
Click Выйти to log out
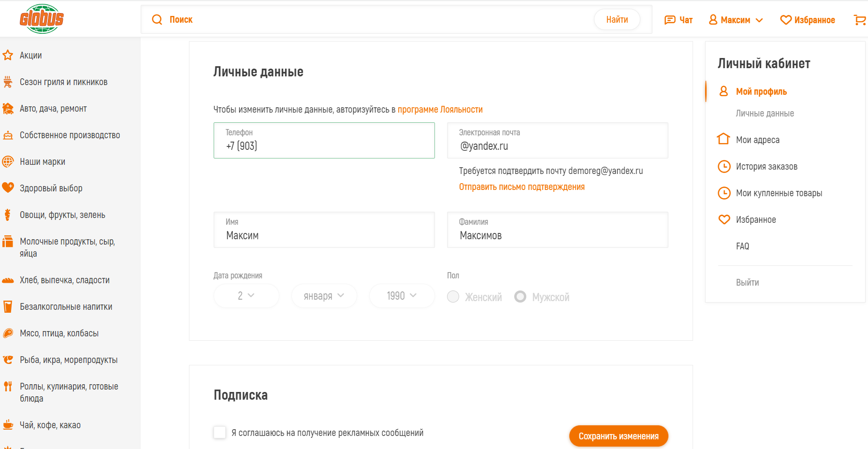[x=747, y=282]
